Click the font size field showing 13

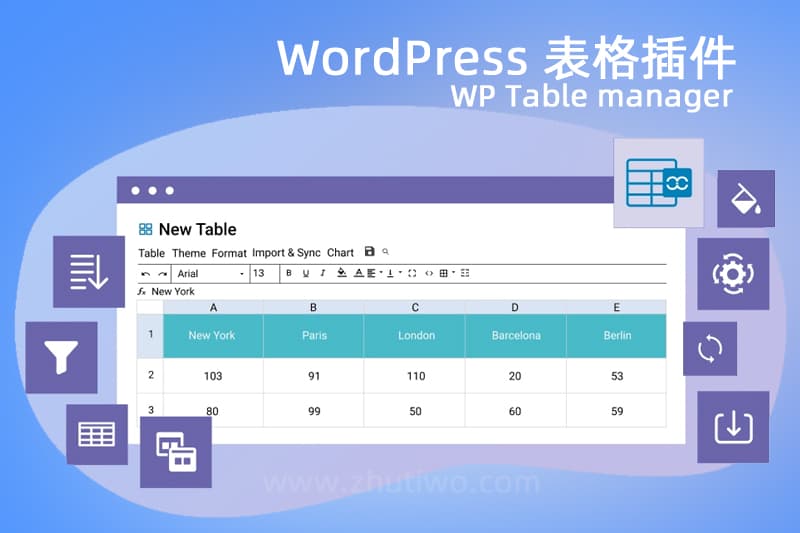(x=265, y=274)
